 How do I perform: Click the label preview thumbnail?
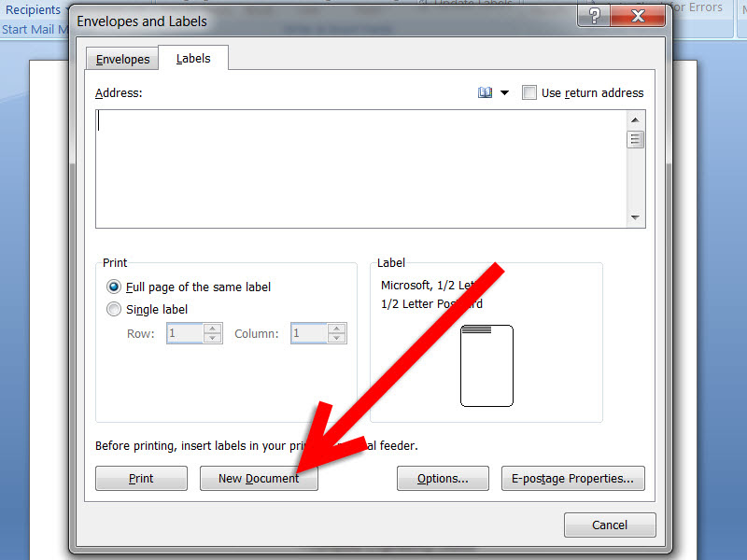coord(486,366)
